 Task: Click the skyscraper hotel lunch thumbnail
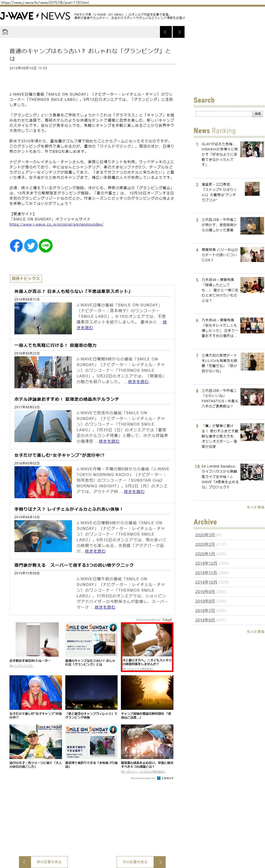coord(43,426)
